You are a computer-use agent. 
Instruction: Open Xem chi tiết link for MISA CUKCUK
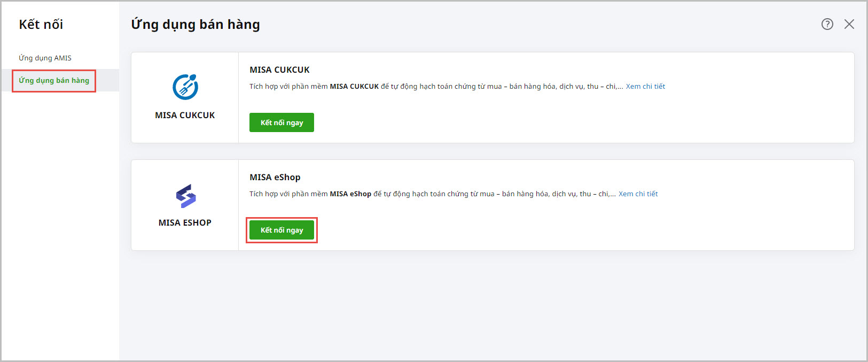point(645,86)
